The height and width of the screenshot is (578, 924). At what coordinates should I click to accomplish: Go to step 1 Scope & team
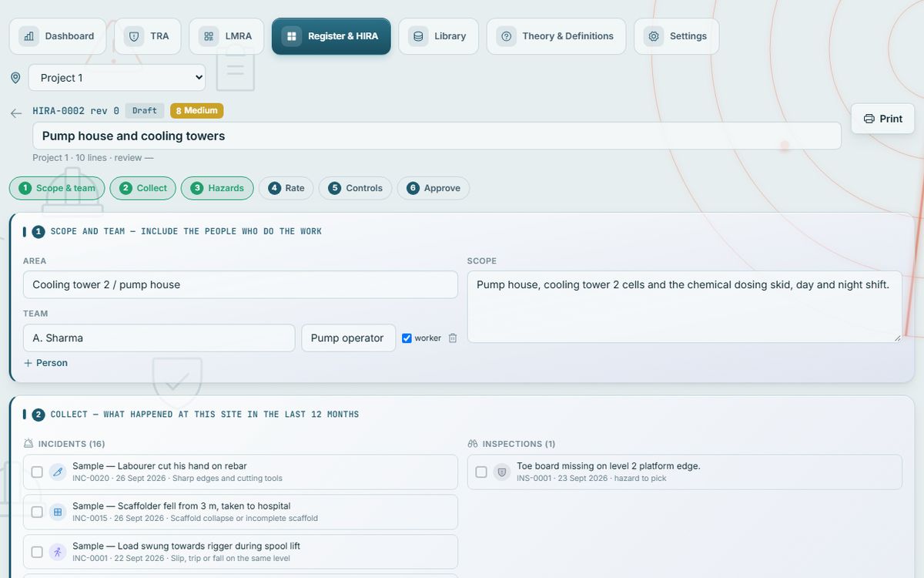(57, 188)
